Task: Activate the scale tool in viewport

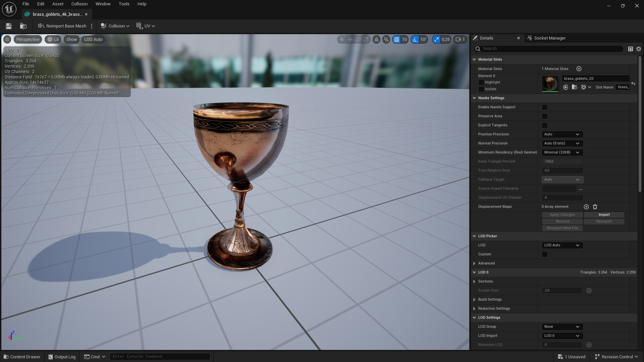Action: coord(366,39)
